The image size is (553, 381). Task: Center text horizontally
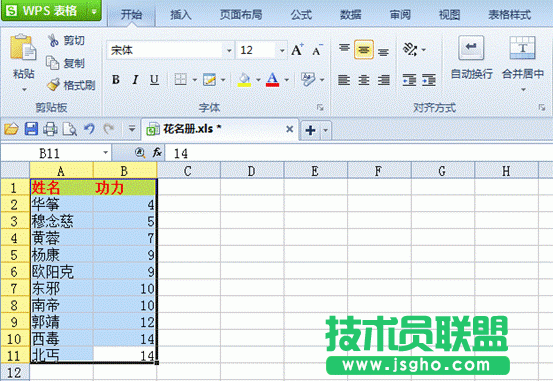click(364, 80)
